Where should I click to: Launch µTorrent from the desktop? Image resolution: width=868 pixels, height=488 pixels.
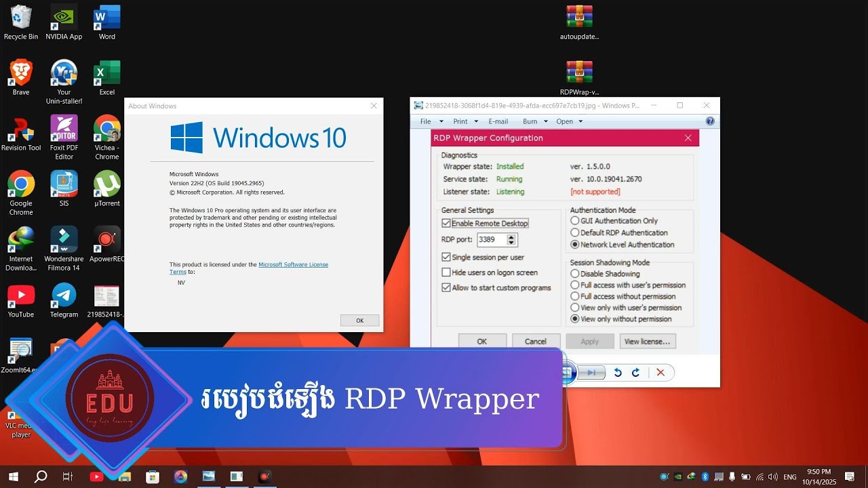point(107,189)
